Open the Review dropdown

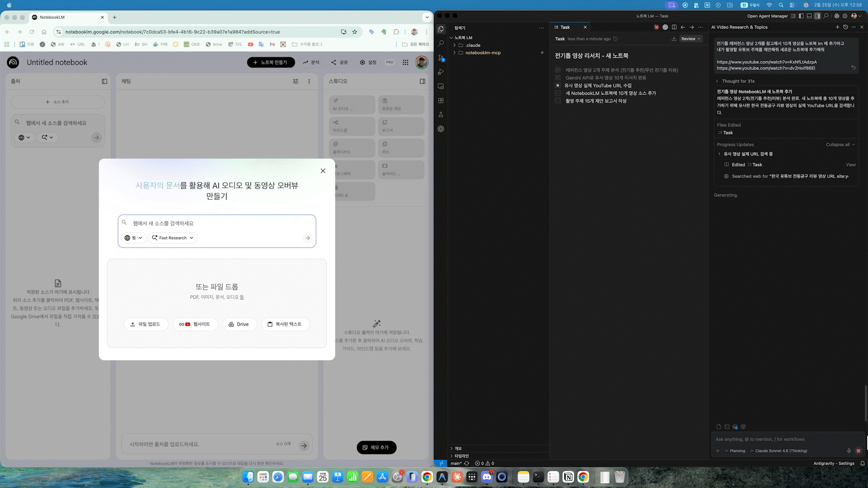point(691,39)
